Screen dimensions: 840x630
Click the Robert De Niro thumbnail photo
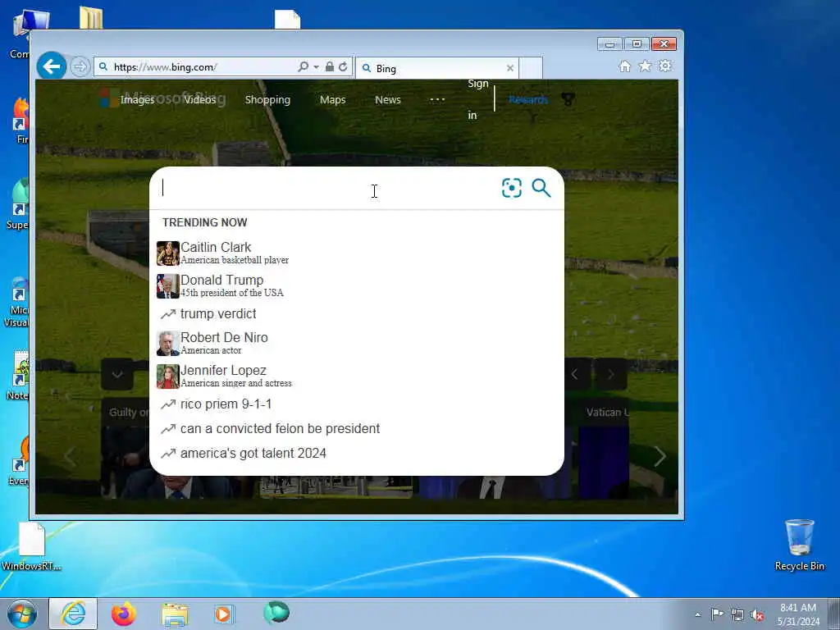(x=167, y=344)
